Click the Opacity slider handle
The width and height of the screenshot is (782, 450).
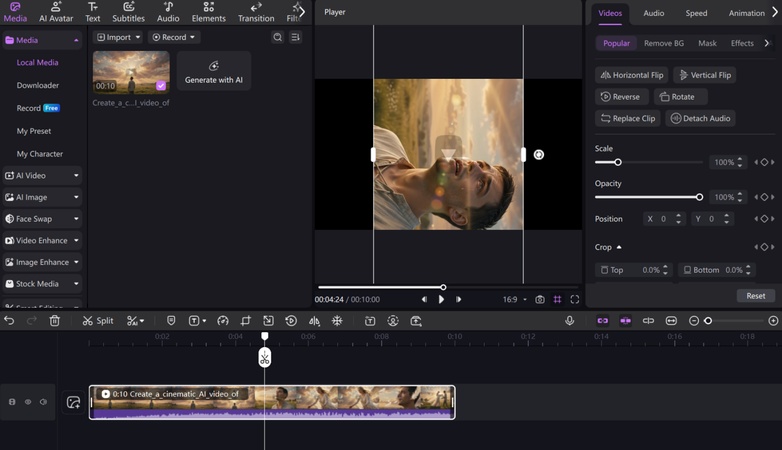pyautogui.click(x=699, y=197)
